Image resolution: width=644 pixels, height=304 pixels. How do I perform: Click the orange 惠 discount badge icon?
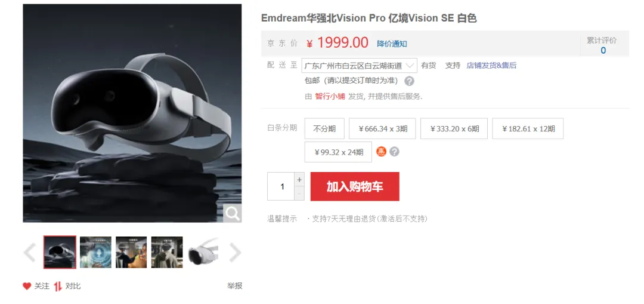tap(382, 152)
